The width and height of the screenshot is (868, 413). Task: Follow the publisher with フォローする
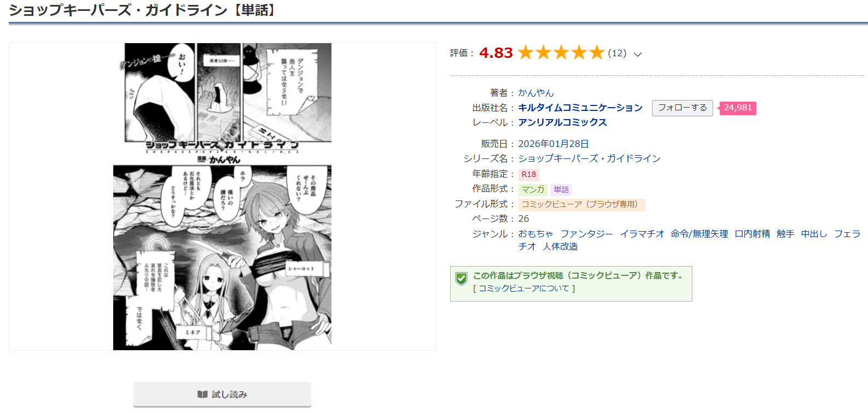tap(682, 108)
